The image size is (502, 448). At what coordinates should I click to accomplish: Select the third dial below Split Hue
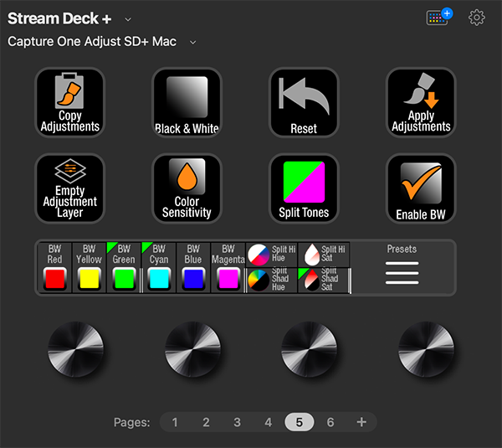[x=310, y=349]
